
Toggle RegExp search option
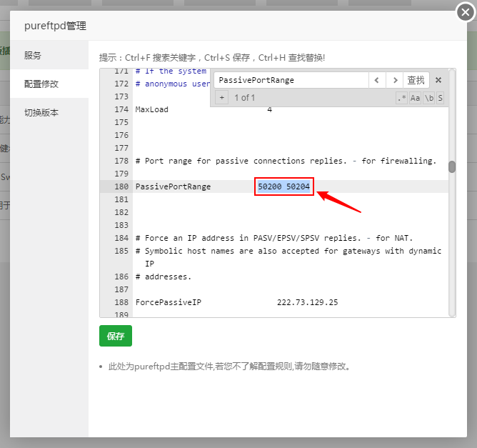click(402, 98)
